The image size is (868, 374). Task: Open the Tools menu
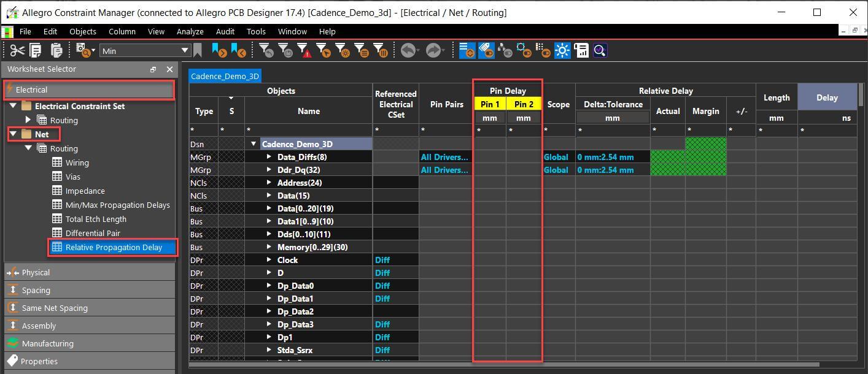click(256, 31)
